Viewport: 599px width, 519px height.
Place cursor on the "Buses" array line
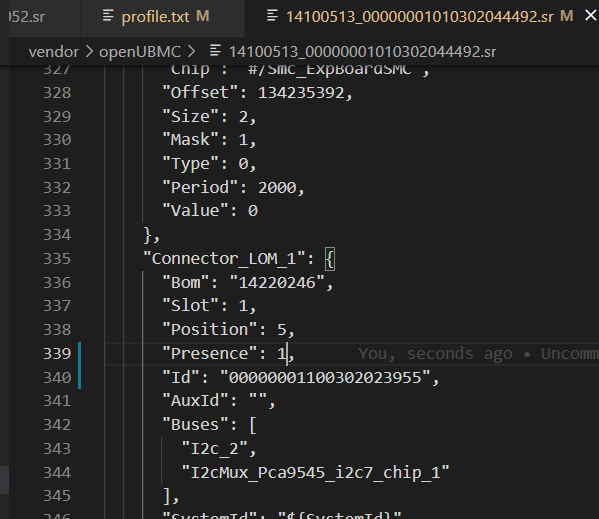209,425
